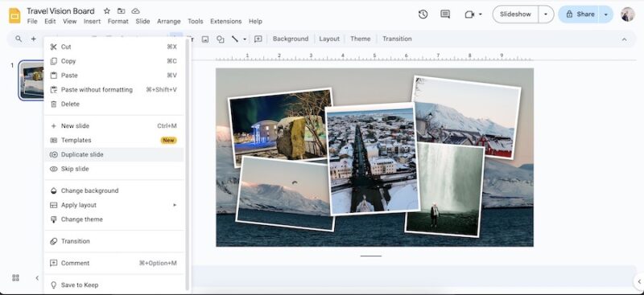Image resolution: width=644 pixels, height=295 pixels.
Task: Open the Format menu
Action: click(118, 22)
